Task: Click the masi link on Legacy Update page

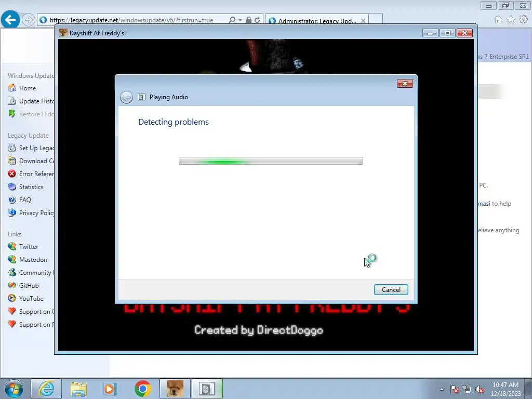Action: tap(484, 204)
